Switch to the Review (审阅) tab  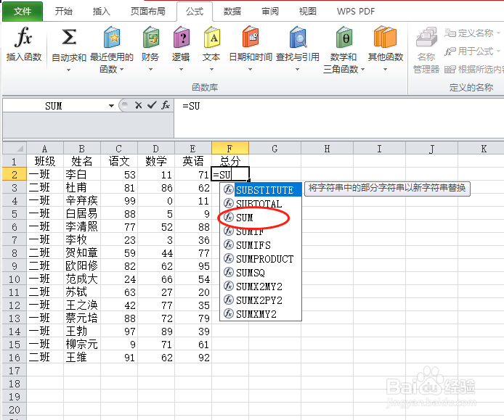pos(270,11)
